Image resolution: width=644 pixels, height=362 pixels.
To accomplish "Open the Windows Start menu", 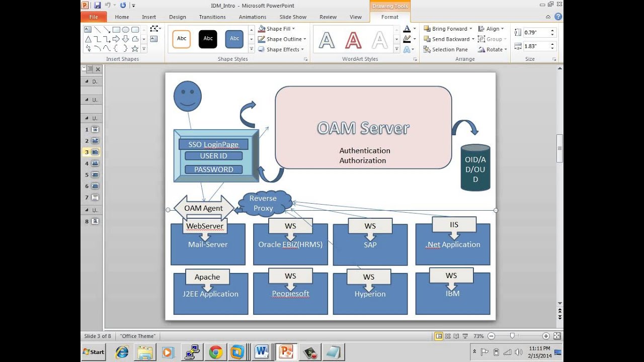I will [94, 352].
